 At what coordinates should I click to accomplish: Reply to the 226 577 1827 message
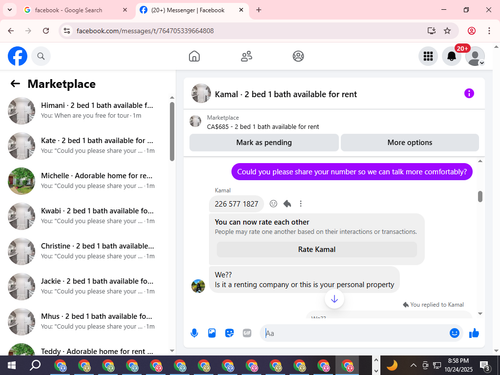coord(287,204)
